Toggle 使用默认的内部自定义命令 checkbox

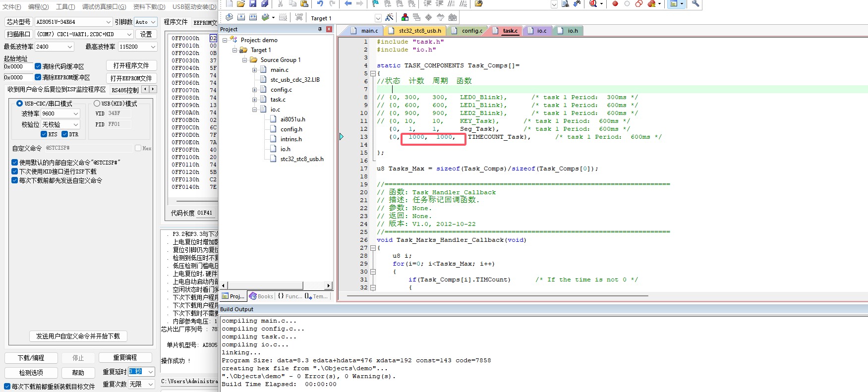[x=14, y=163]
